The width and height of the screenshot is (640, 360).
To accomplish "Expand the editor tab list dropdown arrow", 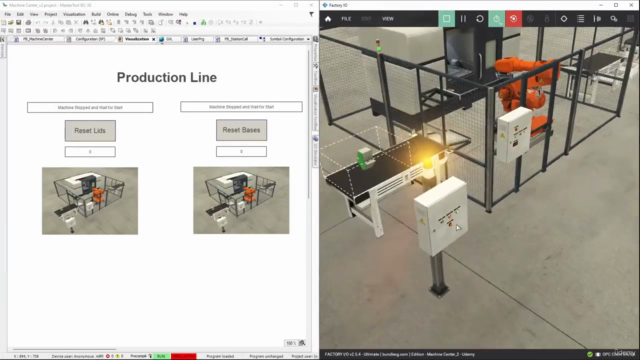I will pos(308,39).
